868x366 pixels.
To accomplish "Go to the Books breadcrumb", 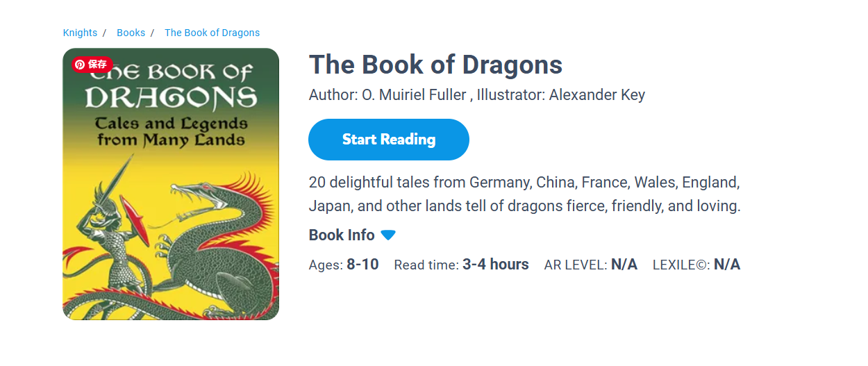I will click(x=131, y=33).
